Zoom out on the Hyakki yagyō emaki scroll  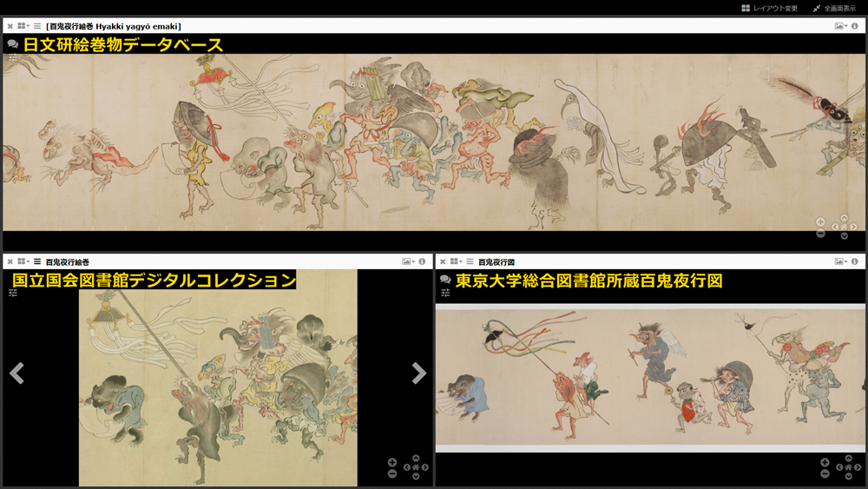coord(820,234)
